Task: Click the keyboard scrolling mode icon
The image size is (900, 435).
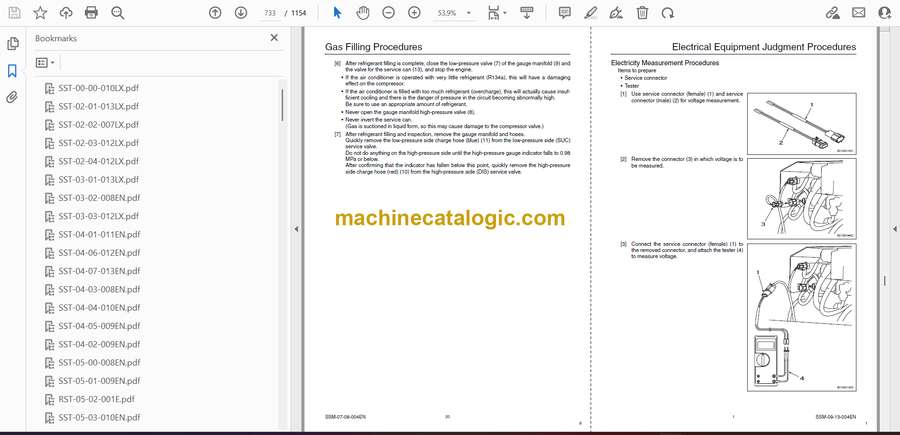Action: (526, 13)
